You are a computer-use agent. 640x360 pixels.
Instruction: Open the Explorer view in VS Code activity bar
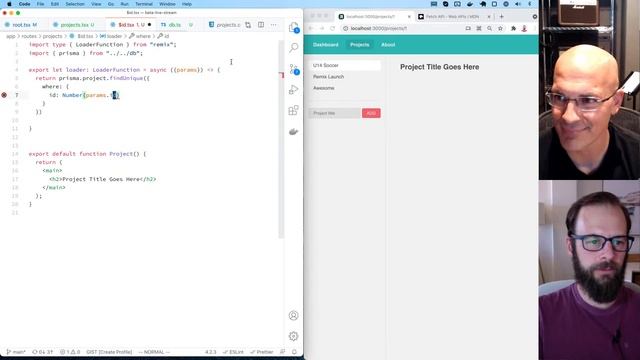point(293,28)
